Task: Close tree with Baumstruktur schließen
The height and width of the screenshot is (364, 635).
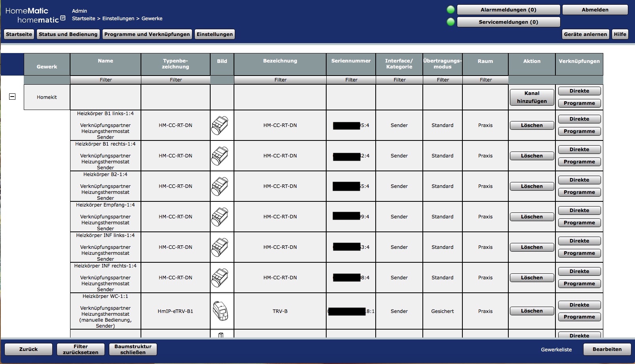Action: pos(133,349)
